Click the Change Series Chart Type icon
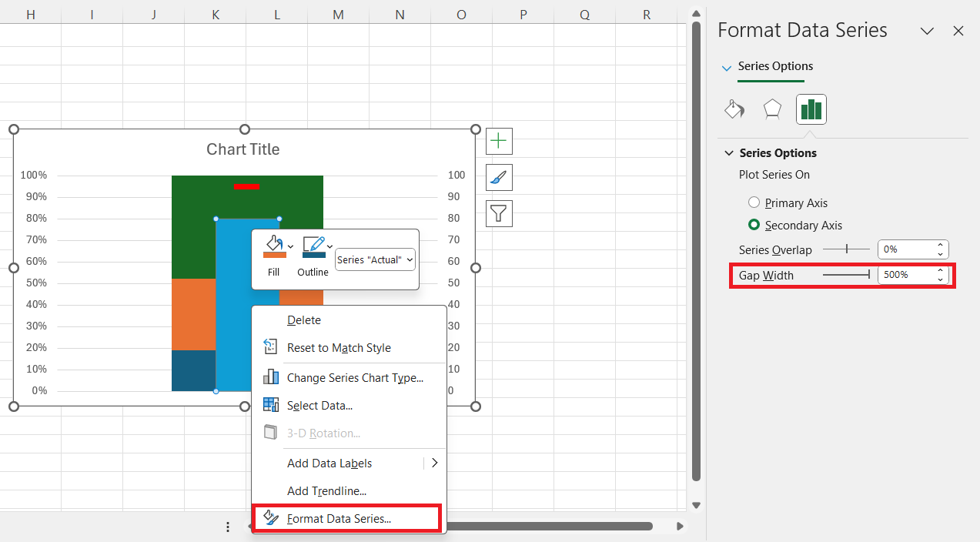980x542 pixels. (271, 377)
